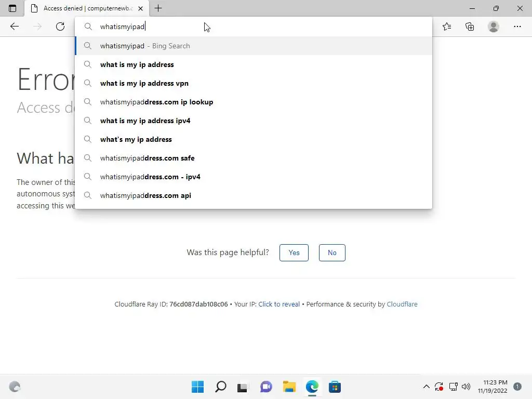Image resolution: width=532 pixels, height=399 pixels.
Task: Minimize the Edge window
Action: (x=472, y=8)
